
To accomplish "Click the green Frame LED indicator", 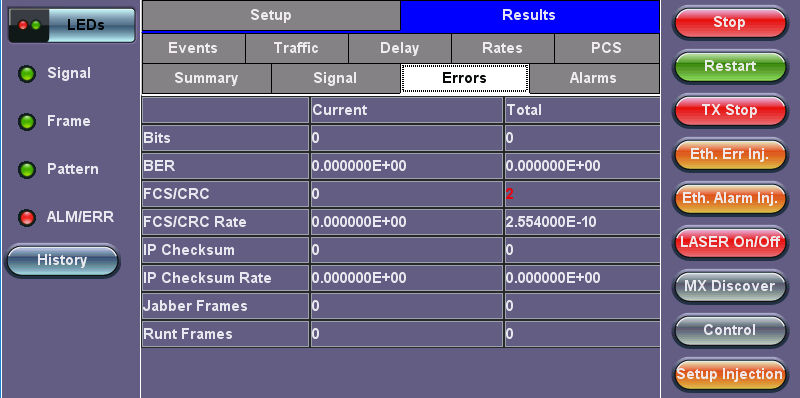I will tap(27, 122).
